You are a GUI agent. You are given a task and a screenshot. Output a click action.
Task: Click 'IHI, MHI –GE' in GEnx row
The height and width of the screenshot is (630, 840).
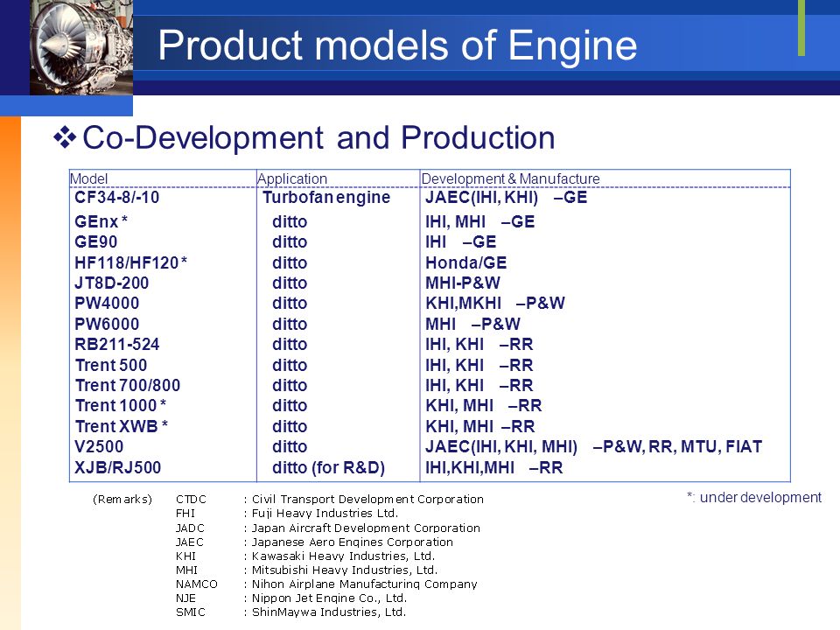(480, 221)
